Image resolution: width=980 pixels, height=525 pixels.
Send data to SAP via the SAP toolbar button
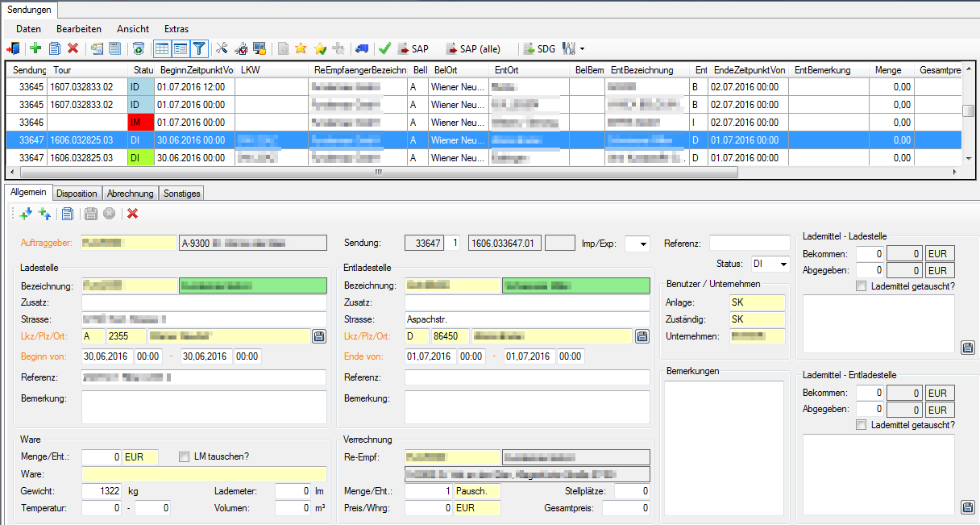point(413,48)
